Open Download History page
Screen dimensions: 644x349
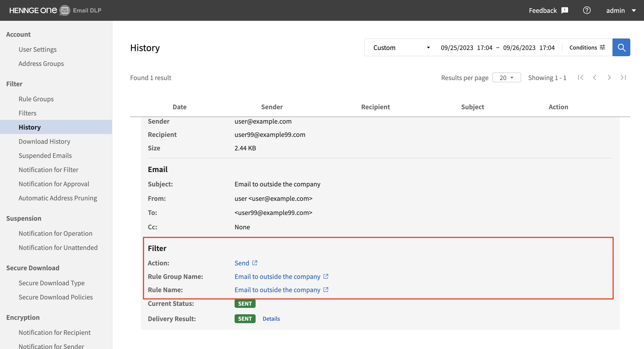(x=44, y=141)
